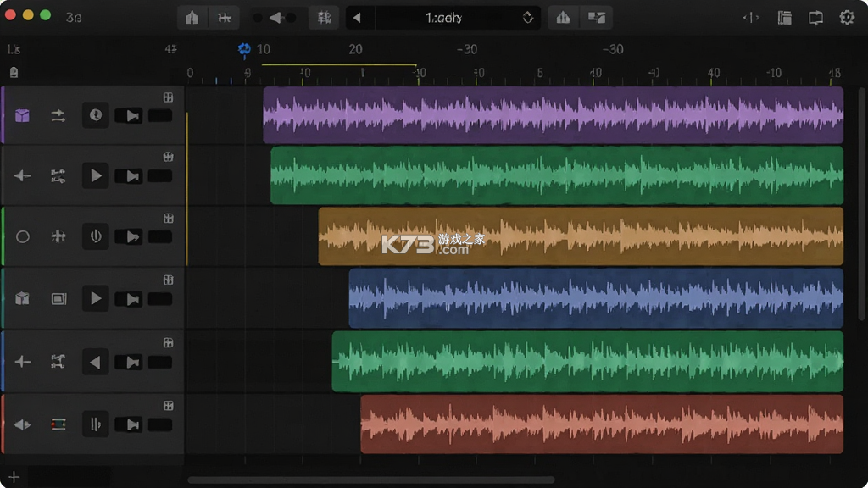The image size is (868, 488).
Task: Click the pause bars button on the red track
Action: (95, 425)
